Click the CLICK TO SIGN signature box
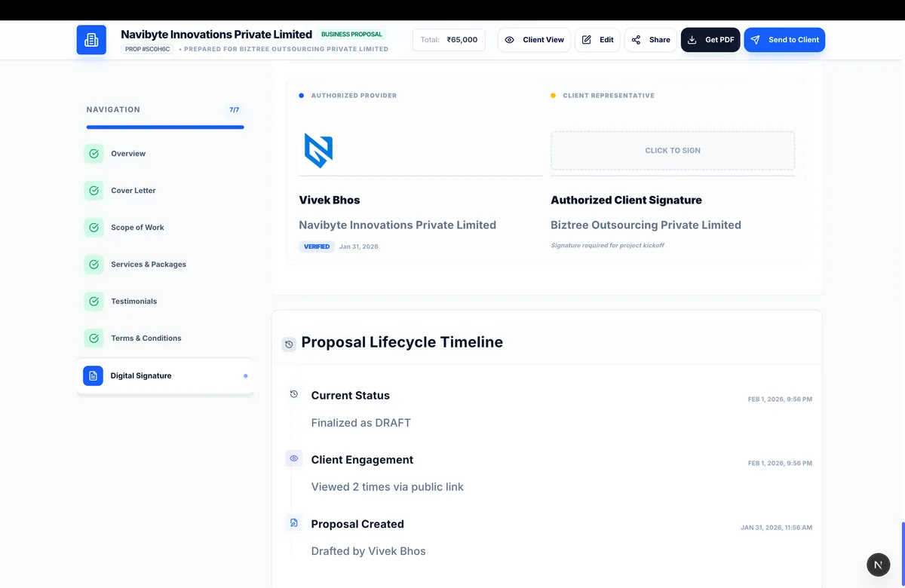The width and height of the screenshot is (905, 588). point(672,150)
